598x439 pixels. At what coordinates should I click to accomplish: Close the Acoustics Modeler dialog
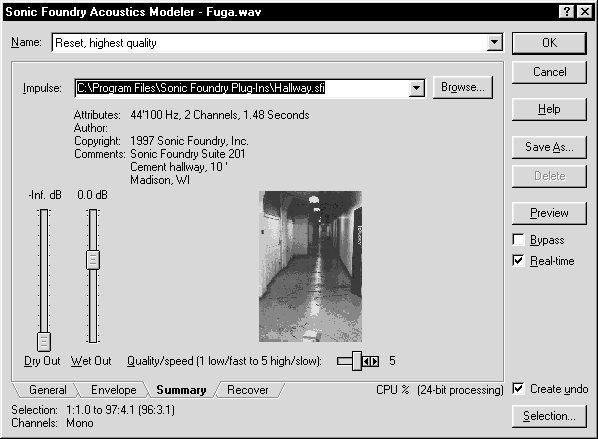tap(584, 11)
